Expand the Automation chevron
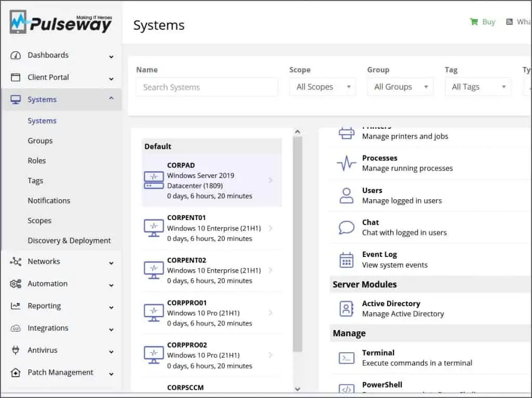Viewport: 532px width, 398px height. coord(111,285)
